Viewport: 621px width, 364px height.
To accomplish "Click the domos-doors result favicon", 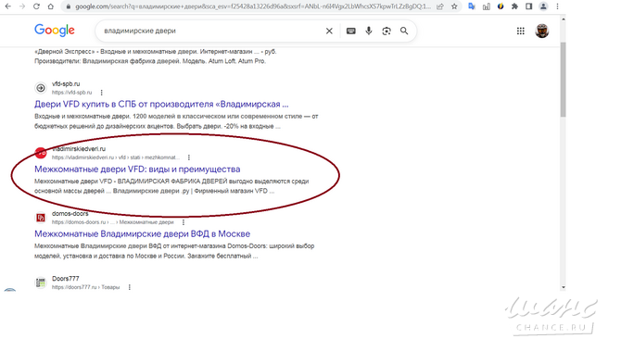I will coord(41,218).
